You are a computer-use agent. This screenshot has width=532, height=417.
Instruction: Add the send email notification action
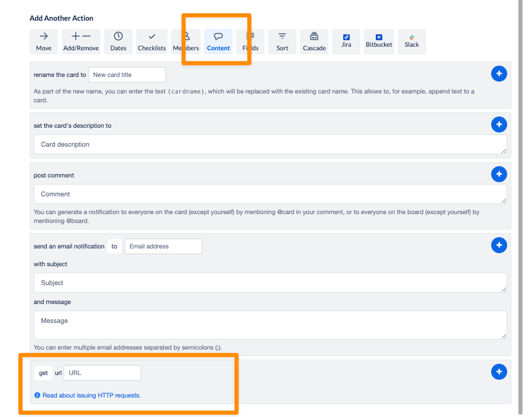pyautogui.click(x=499, y=245)
